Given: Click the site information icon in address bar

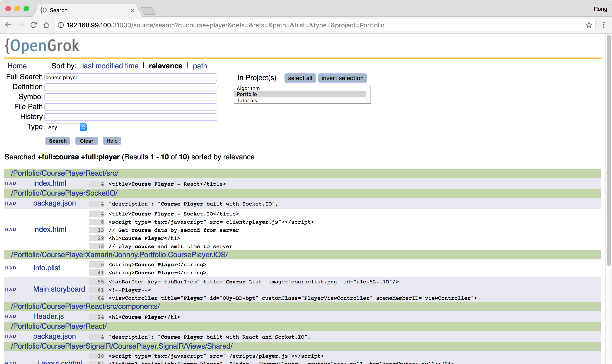Looking at the screenshot, I should click(x=61, y=25).
